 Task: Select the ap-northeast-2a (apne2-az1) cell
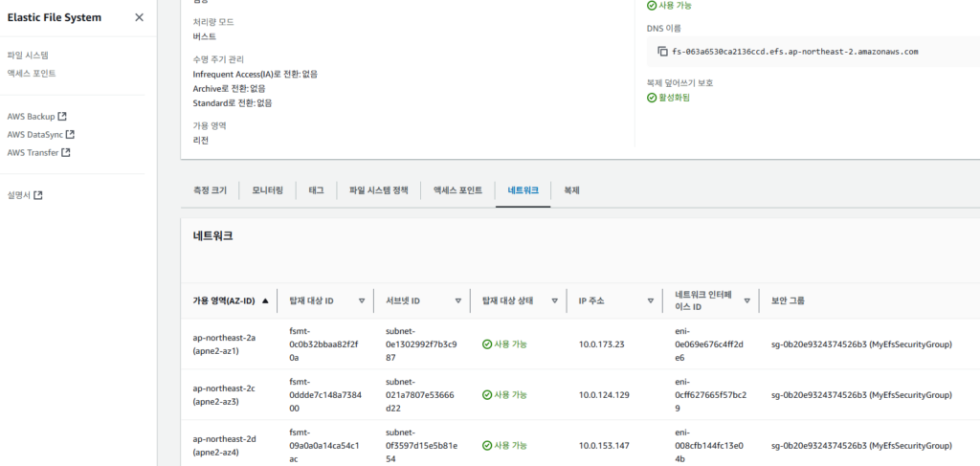pos(224,344)
